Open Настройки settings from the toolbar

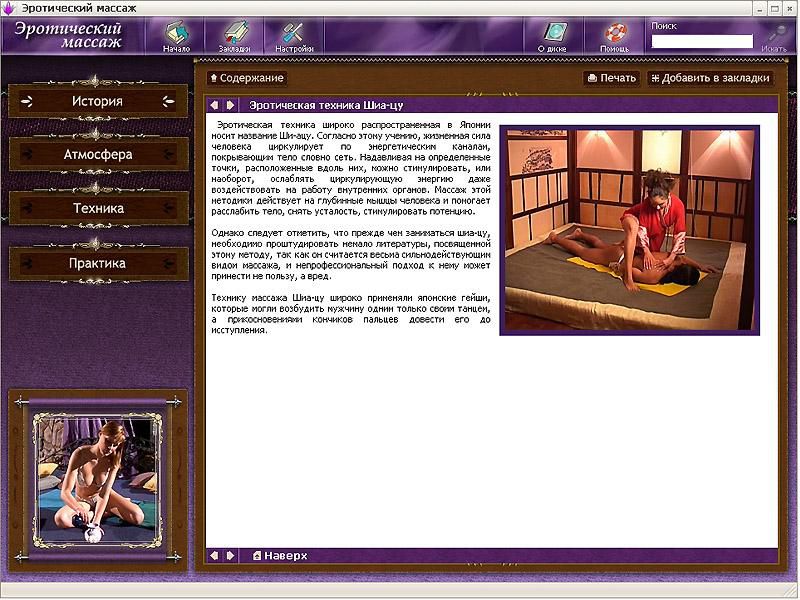pyautogui.click(x=294, y=35)
